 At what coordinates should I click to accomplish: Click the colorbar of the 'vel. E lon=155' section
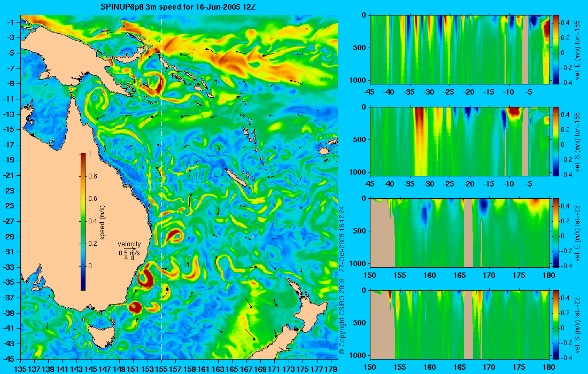pos(555,50)
